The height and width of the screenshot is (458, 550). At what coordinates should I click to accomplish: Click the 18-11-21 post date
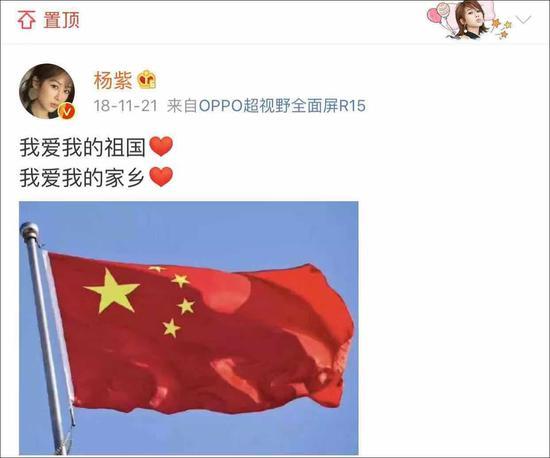[126, 106]
